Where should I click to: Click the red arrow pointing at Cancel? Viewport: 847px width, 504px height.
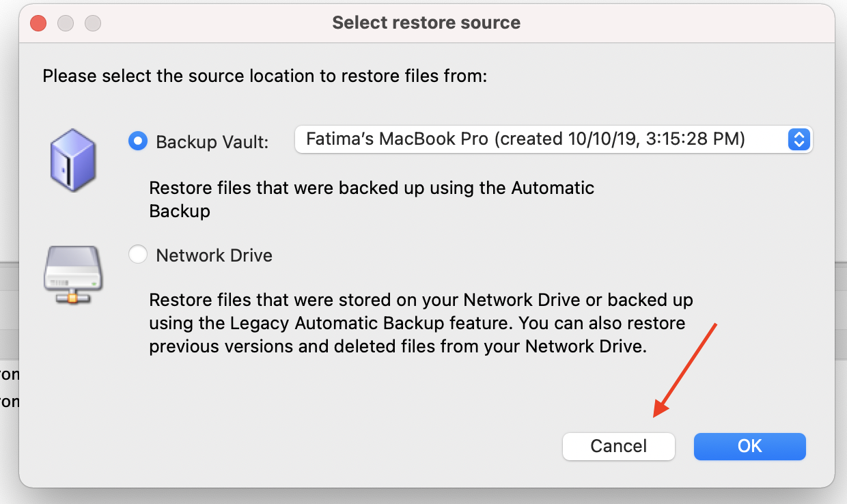(685, 369)
